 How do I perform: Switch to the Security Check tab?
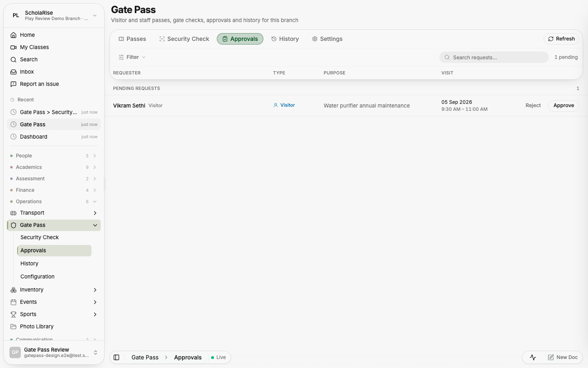184,39
